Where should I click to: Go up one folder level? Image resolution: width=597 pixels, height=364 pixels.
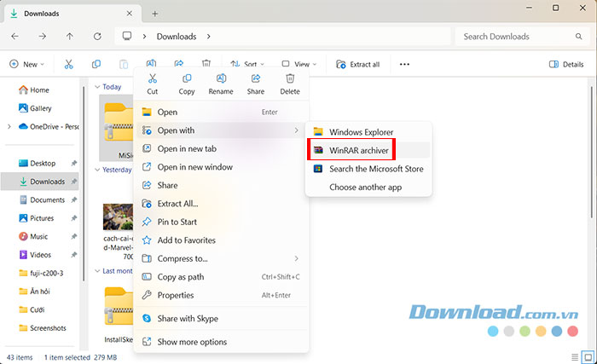click(70, 37)
